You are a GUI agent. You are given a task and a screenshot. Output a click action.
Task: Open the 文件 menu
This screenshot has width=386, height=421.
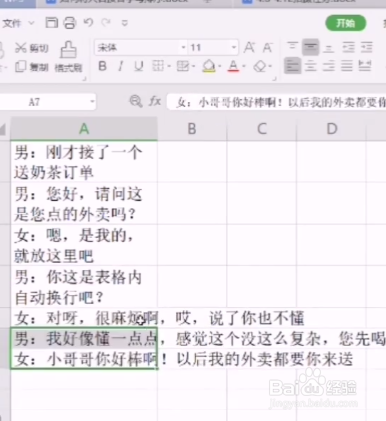[x=13, y=23]
